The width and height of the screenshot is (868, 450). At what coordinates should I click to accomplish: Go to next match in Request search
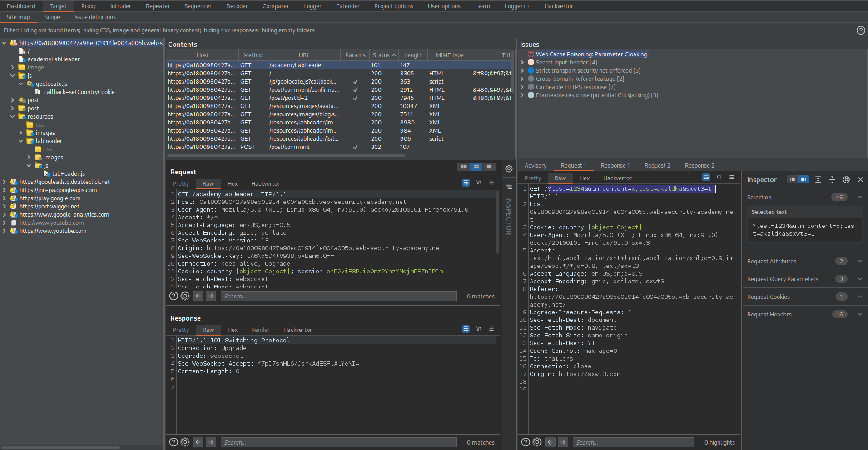211,296
